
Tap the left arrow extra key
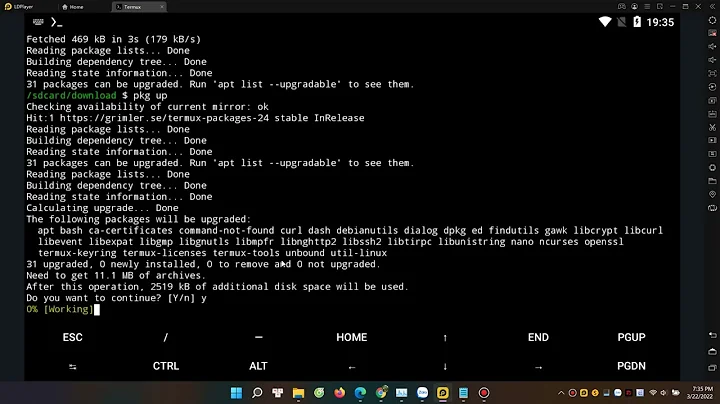point(352,366)
